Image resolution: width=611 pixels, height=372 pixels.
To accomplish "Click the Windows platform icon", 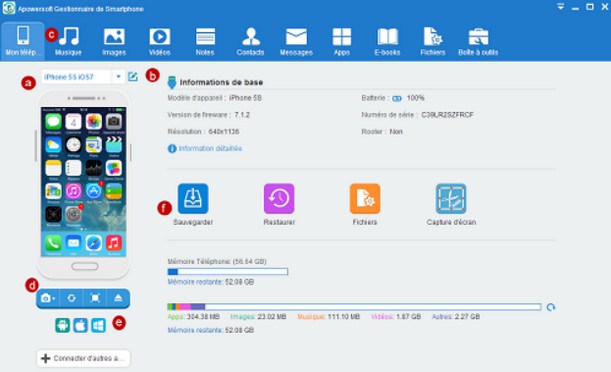I will (99, 325).
